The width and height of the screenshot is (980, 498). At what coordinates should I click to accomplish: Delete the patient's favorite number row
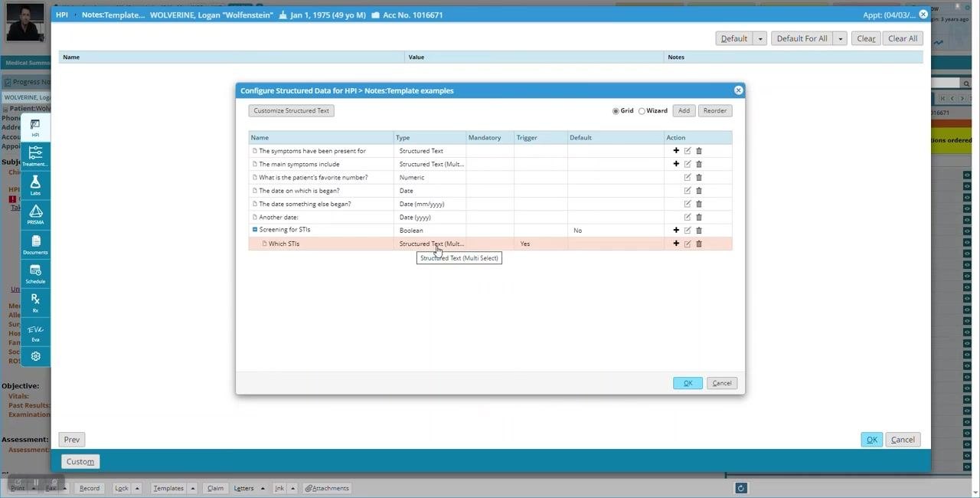click(x=699, y=177)
